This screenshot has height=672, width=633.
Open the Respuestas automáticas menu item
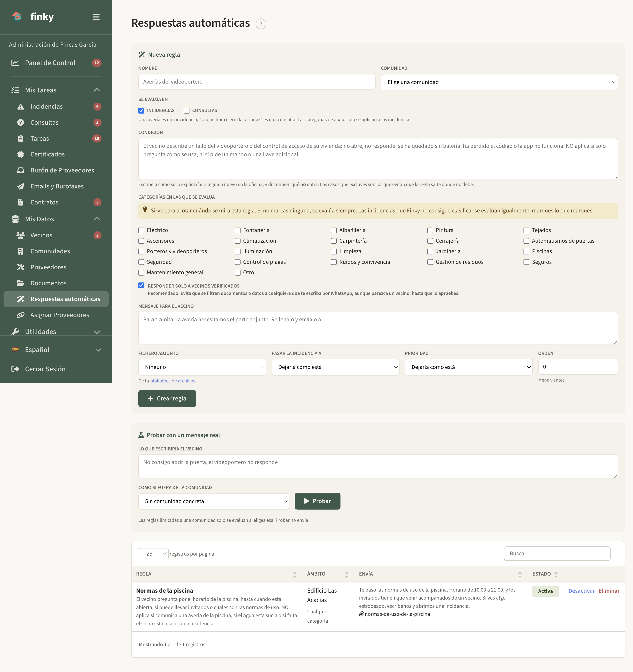click(x=56, y=299)
